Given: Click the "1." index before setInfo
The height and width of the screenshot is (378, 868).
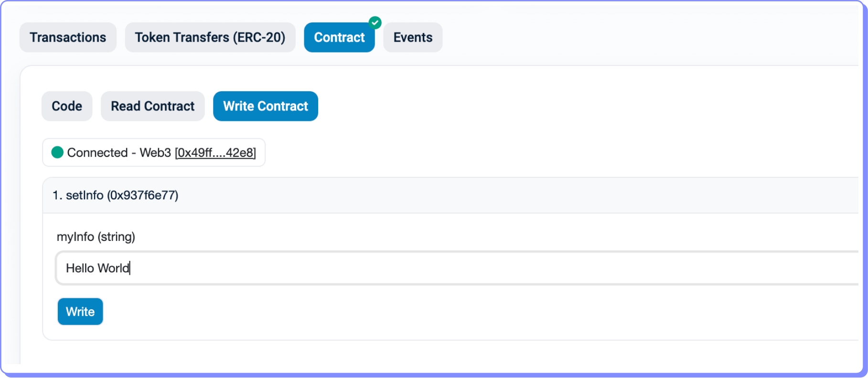Looking at the screenshot, I should pos(57,195).
